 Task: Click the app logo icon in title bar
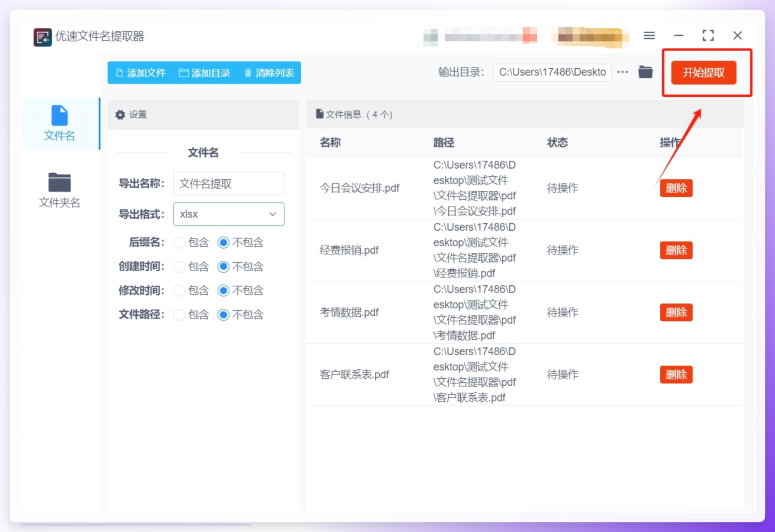(42, 37)
